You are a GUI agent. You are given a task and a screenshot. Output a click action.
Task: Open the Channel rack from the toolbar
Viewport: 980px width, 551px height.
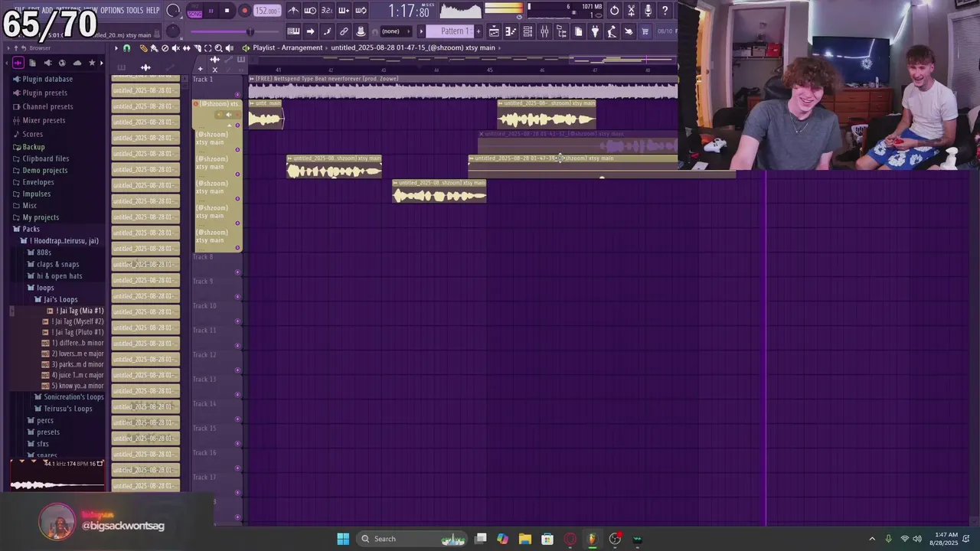point(528,31)
